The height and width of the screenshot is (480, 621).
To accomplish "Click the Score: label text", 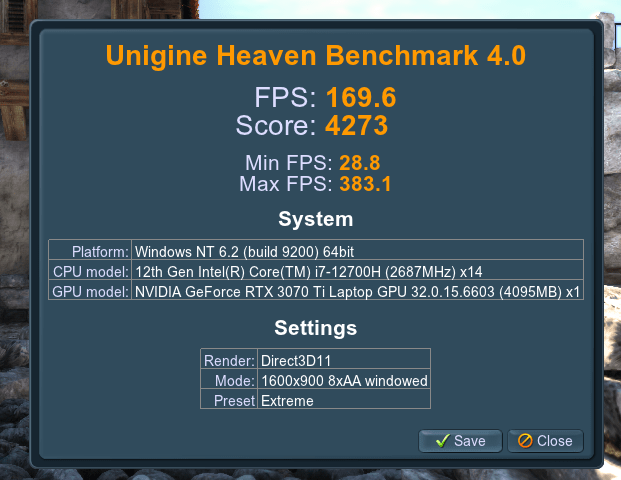I will click(x=276, y=126).
